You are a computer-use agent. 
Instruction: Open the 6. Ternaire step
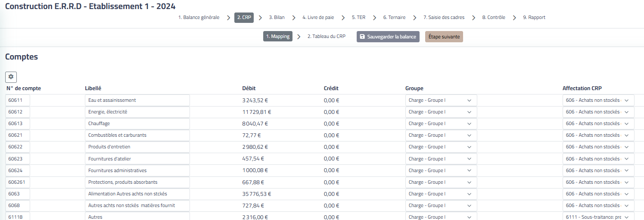coord(394,18)
